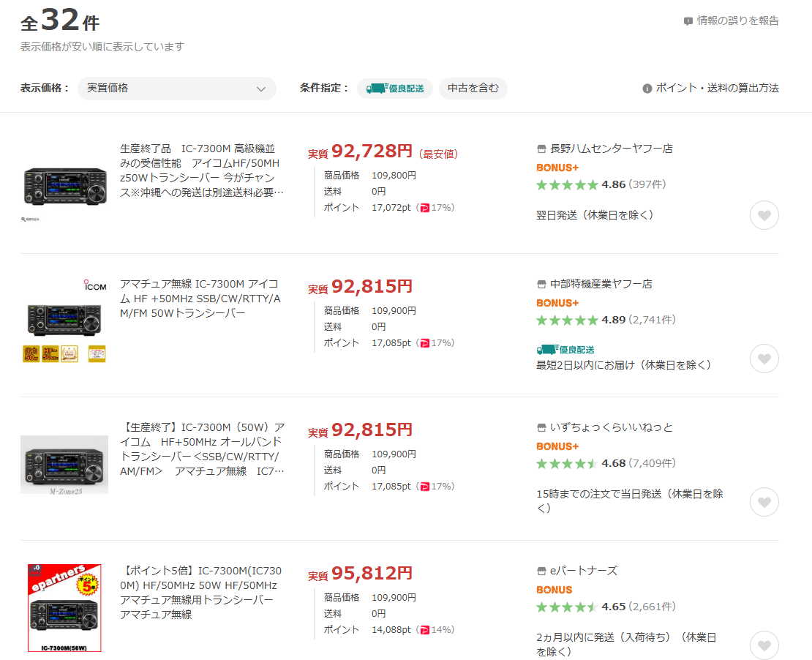
Task: Favorite the 長野ハムセンター listing with heart icon
Action: click(x=764, y=215)
